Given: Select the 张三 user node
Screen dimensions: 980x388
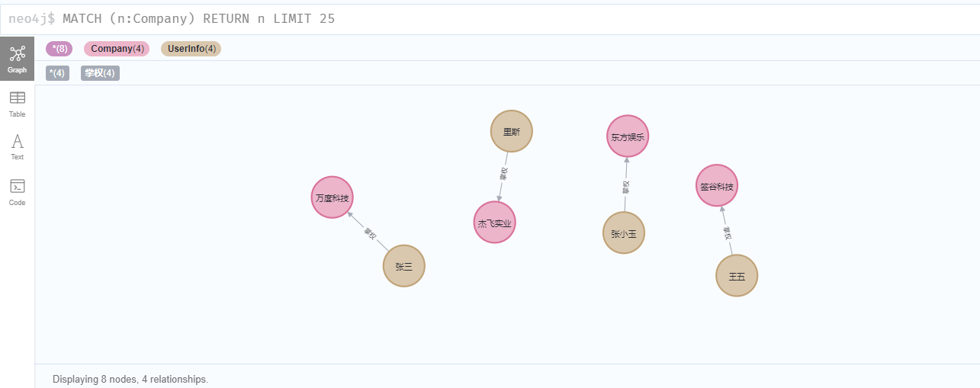Looking at the screenshot, I should click(403, 266).
